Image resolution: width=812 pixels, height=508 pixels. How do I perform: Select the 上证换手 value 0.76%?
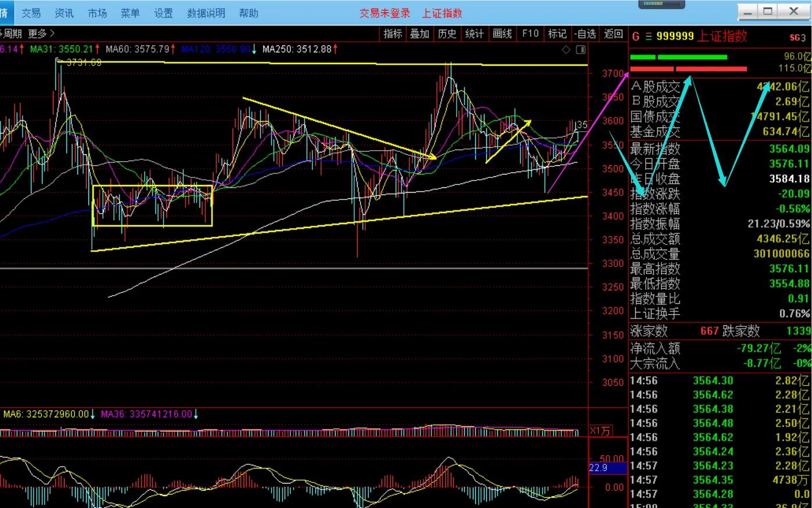click(795, 314)
